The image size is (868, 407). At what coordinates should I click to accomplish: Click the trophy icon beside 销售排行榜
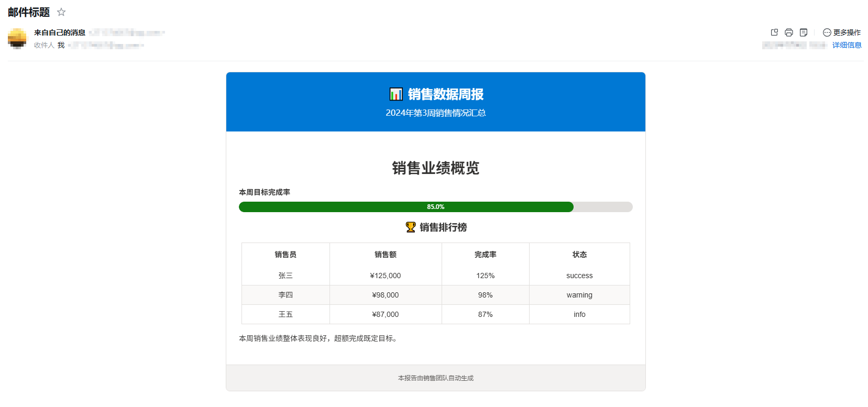pyautogui.click(x=411, y=227)
